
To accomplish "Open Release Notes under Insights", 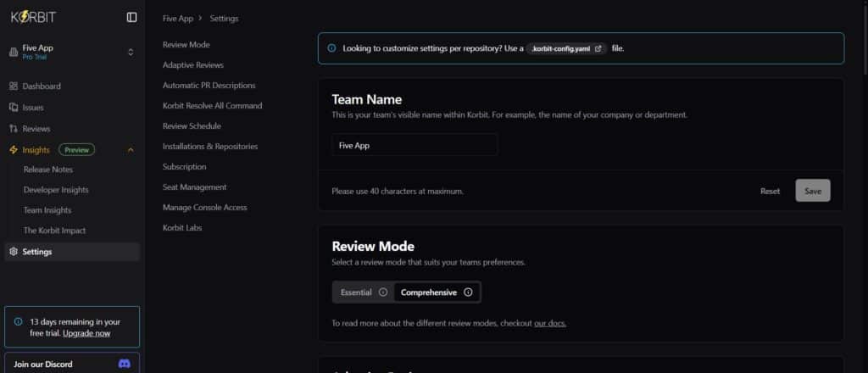I will coord(48,170).
